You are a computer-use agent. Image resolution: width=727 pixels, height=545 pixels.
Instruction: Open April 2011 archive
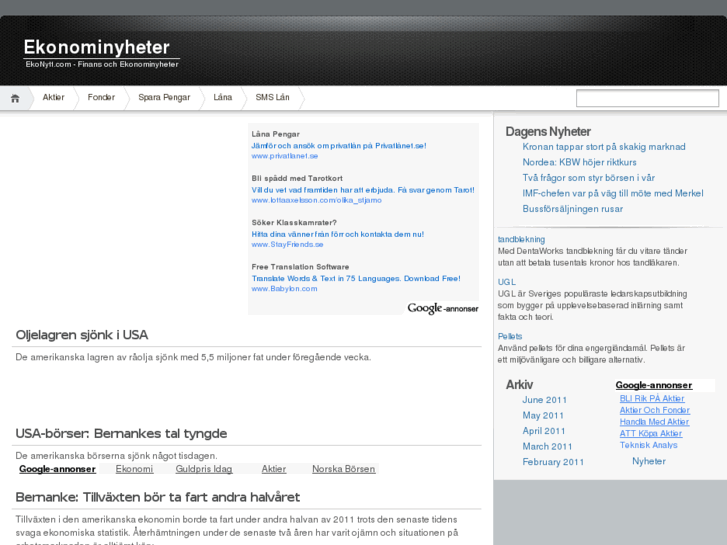point(544,431)
